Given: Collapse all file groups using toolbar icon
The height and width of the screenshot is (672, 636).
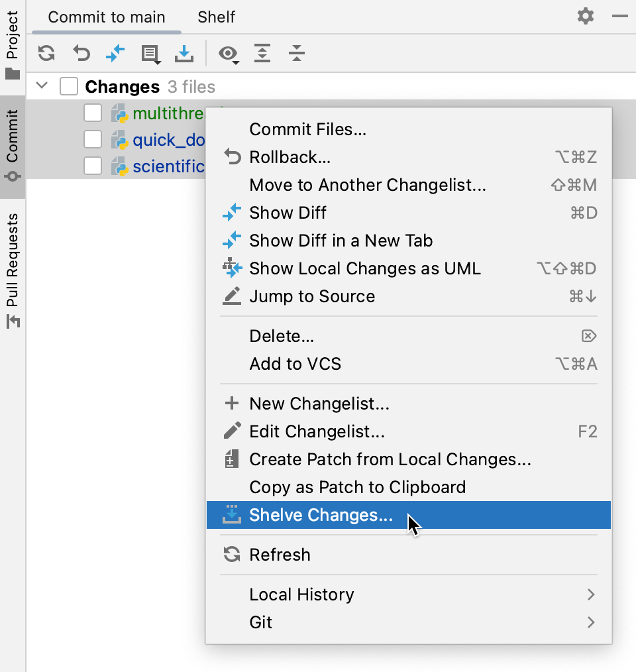Looking at the screenshot, I should point(296,54).
